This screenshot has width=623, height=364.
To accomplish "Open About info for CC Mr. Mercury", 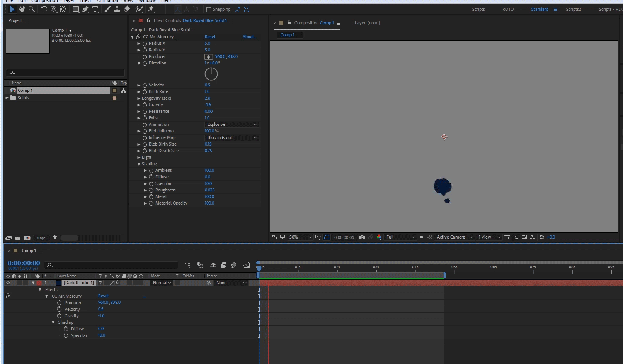I will point(249,37).
